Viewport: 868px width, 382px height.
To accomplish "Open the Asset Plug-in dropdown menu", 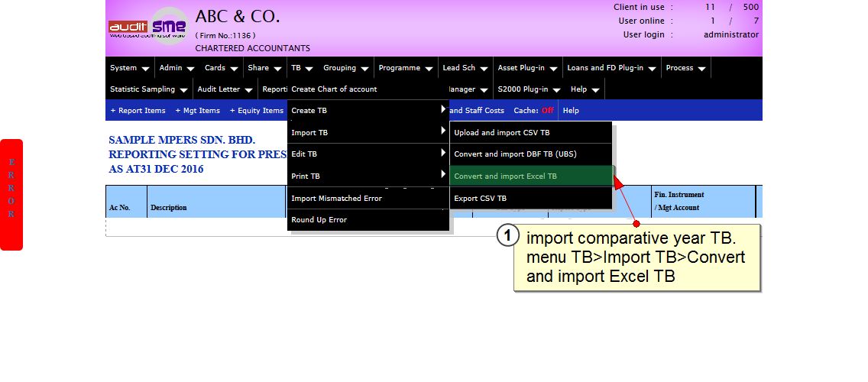I will (x=527, y=67).
